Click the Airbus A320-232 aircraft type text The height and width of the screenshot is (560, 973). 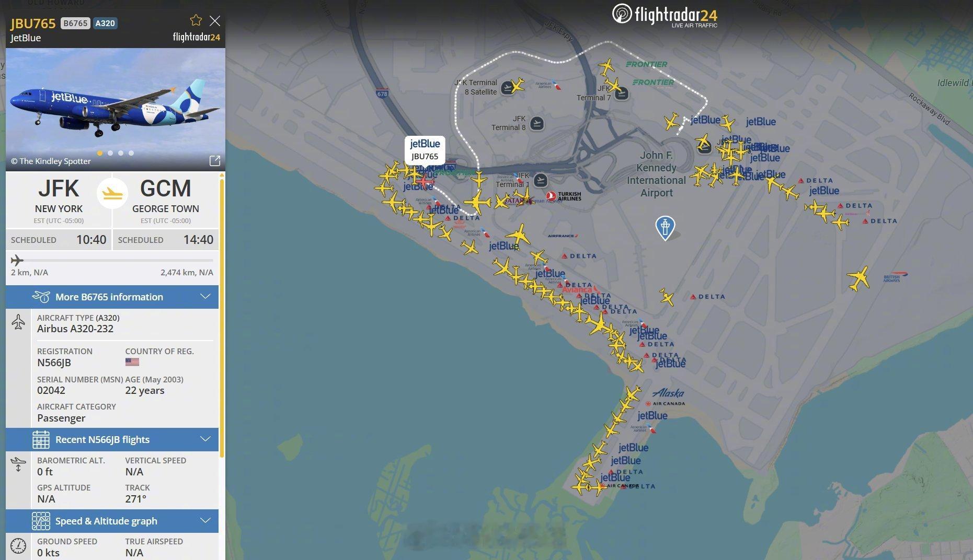coord(75,329)
